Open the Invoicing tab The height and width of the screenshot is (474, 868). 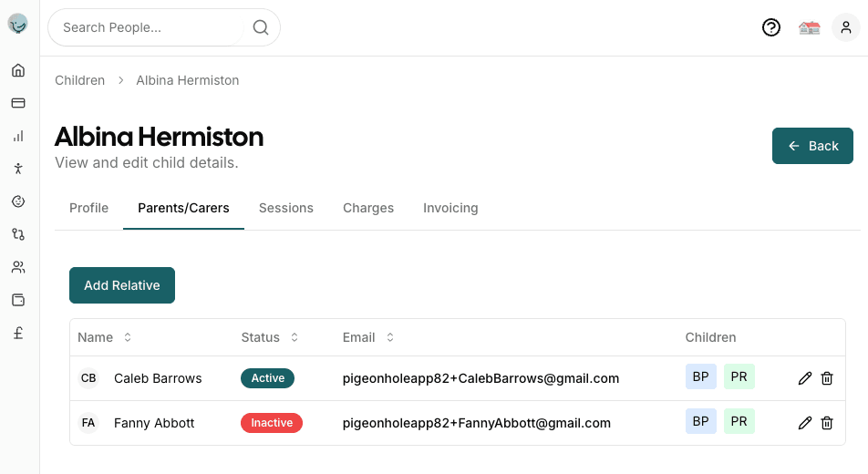click(450, 208)
